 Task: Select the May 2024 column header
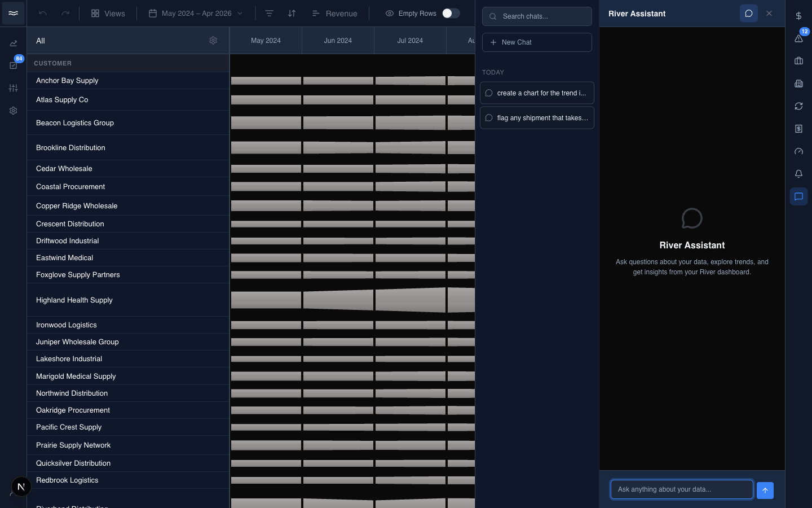266,41
